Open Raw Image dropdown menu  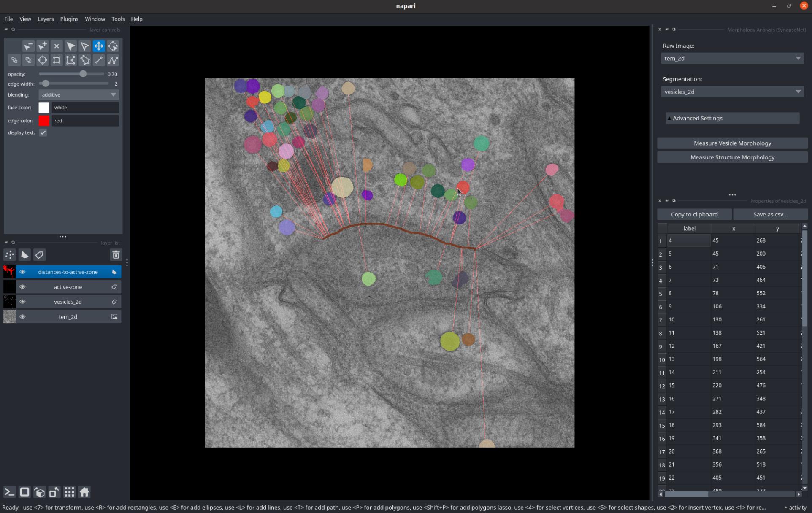pyautogui.click(x=732, y=59)
